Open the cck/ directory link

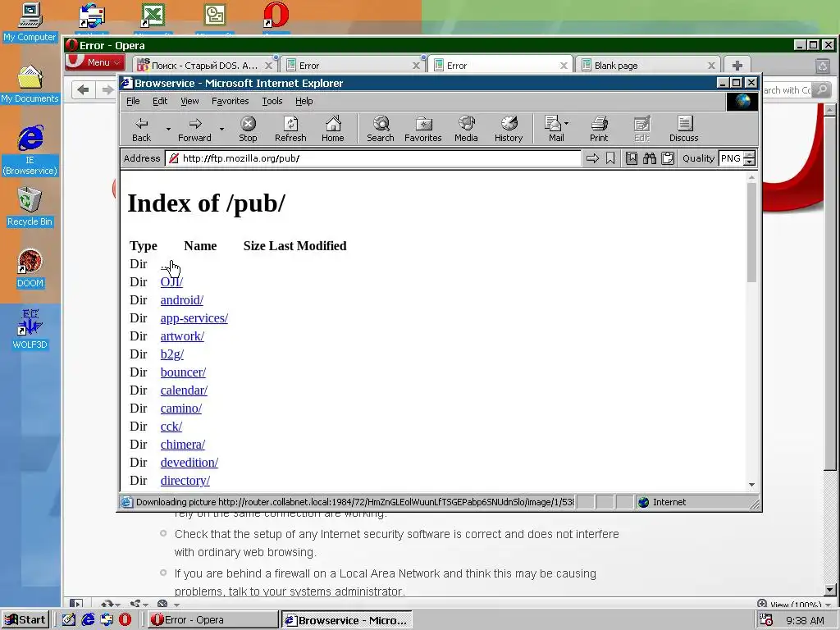[x=171, y=427]
